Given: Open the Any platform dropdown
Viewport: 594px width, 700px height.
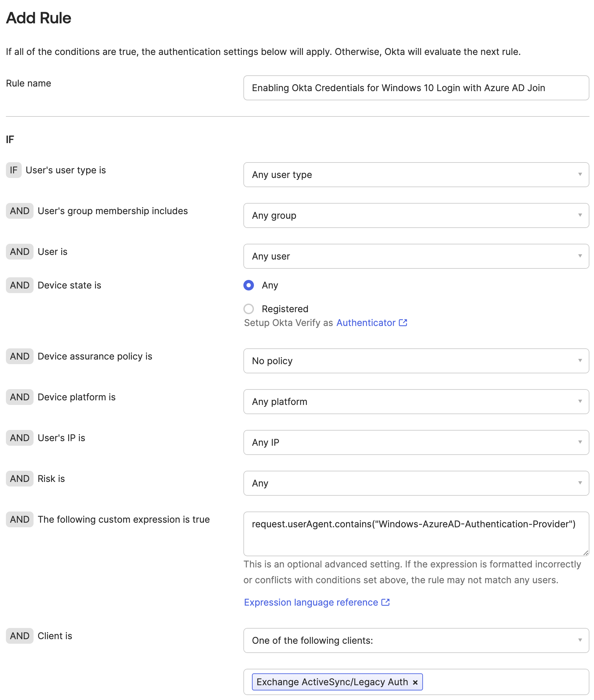Looking at the screenshot, I should [x=416, y=402].
